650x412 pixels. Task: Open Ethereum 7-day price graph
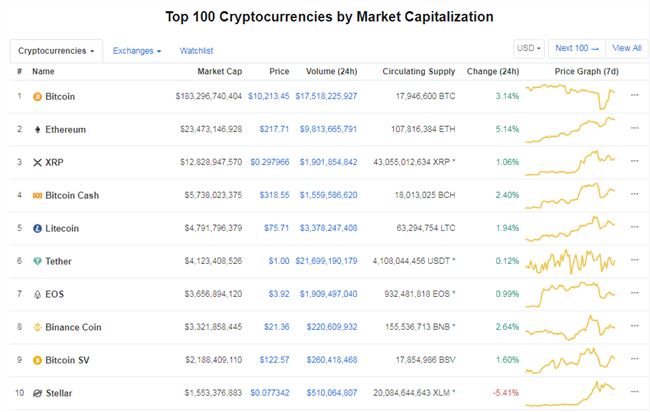pyautogui.click(x=570, y=130)
